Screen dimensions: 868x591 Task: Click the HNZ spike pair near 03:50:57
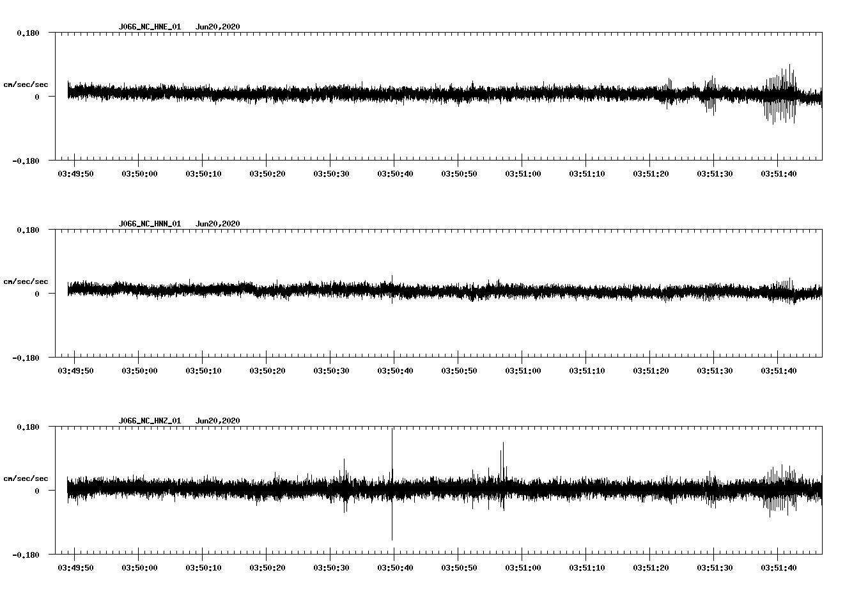pyautogui.click(x=502, y=476)
